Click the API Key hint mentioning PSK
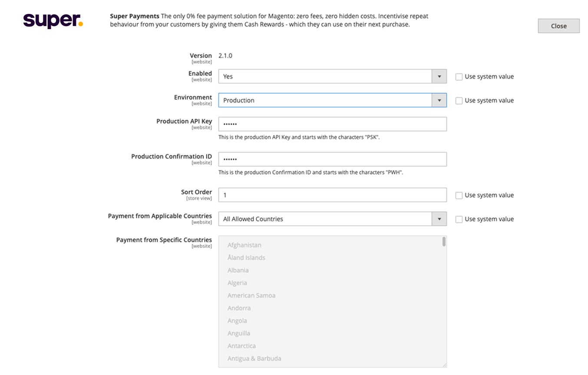Screen dimensions: 588x375 [299, 137]
